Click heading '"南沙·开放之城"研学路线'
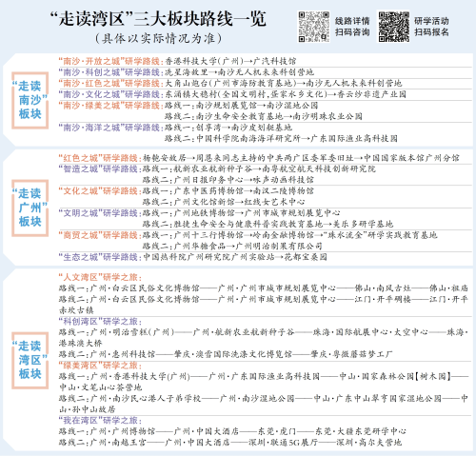The height and width of the screenshot is (456, 476). tap(109, 61)
